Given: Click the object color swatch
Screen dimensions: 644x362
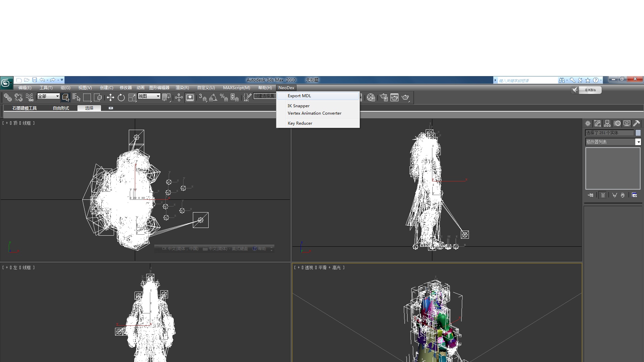Looking at the screenshot, I should (638, 133).
